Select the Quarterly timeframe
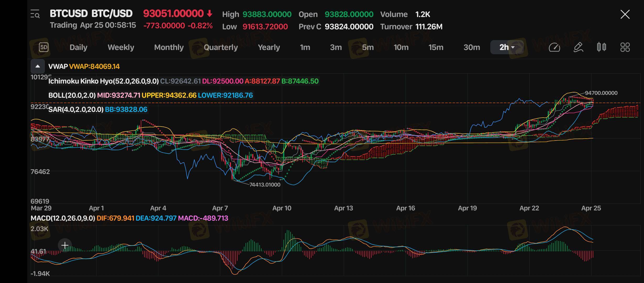 [x=221, y=47]
